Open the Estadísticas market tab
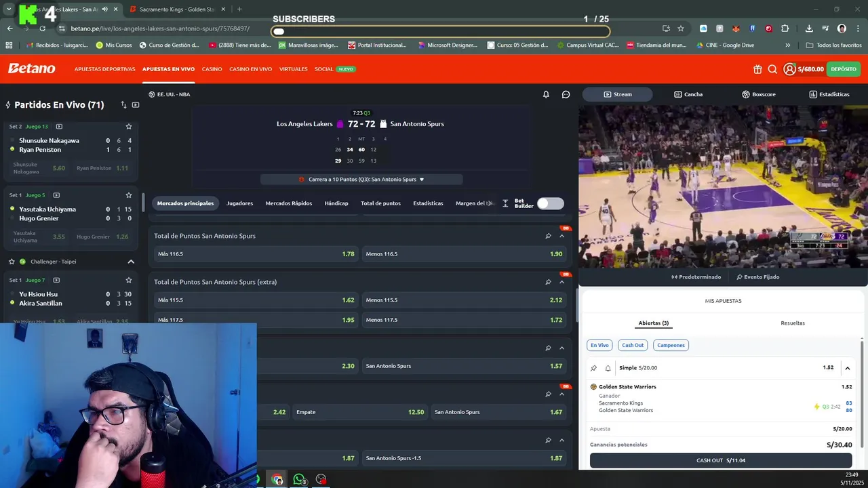The width and height of the screenshot is (868, 488). click(x=428, y=203)
